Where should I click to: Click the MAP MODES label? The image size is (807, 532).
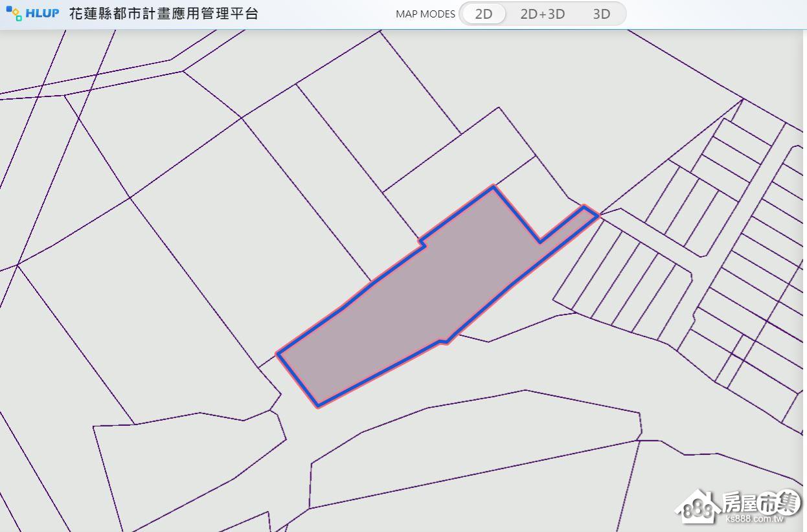[425, 14]
